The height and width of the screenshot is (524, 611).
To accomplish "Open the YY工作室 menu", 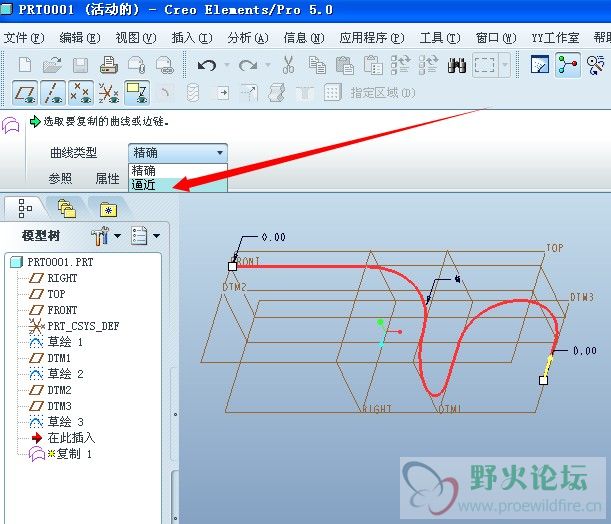I will click(555, 38).
